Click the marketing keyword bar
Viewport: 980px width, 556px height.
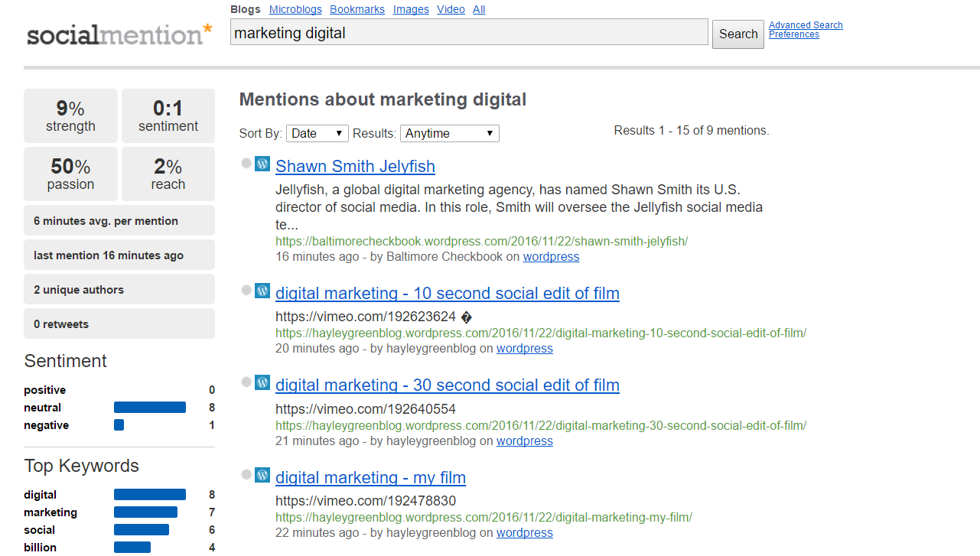tap(145, 512)
